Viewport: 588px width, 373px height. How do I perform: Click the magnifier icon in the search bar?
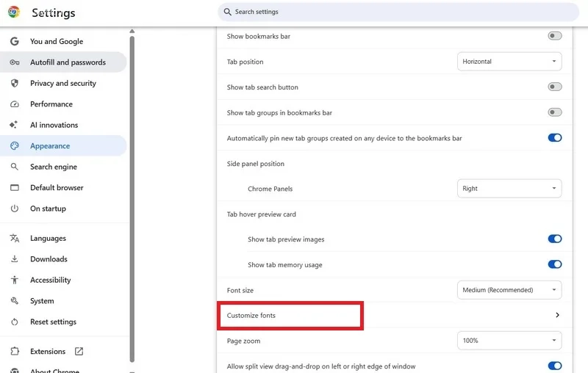pyautogui.click(x=227, y=12)
